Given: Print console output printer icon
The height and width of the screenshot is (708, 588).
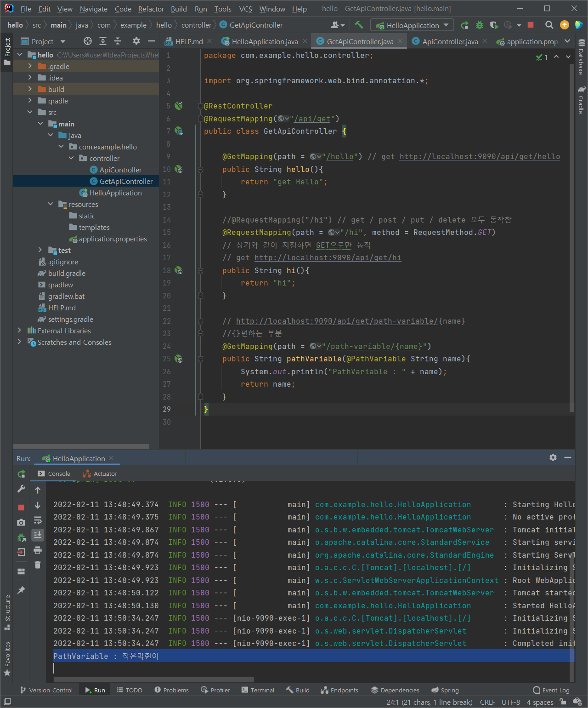Looking at the screenshot, I should [38, 550].
